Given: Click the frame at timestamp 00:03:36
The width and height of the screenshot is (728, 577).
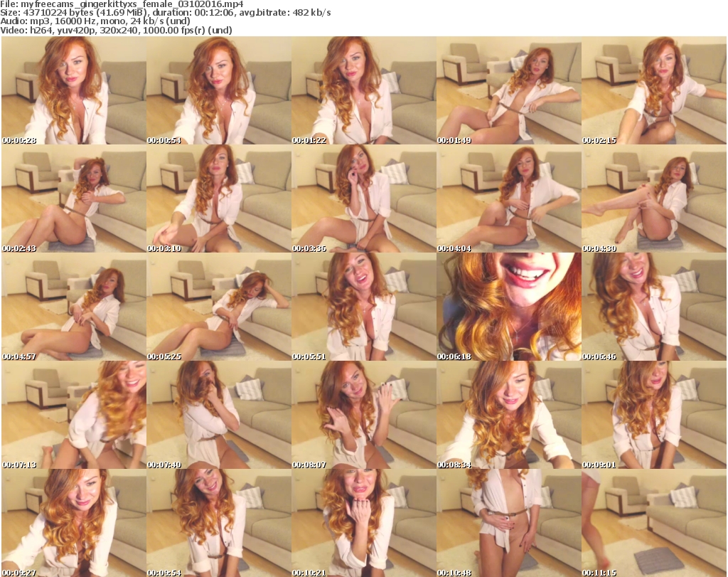Looking at the screenshot, I should (x=363, y=198).
